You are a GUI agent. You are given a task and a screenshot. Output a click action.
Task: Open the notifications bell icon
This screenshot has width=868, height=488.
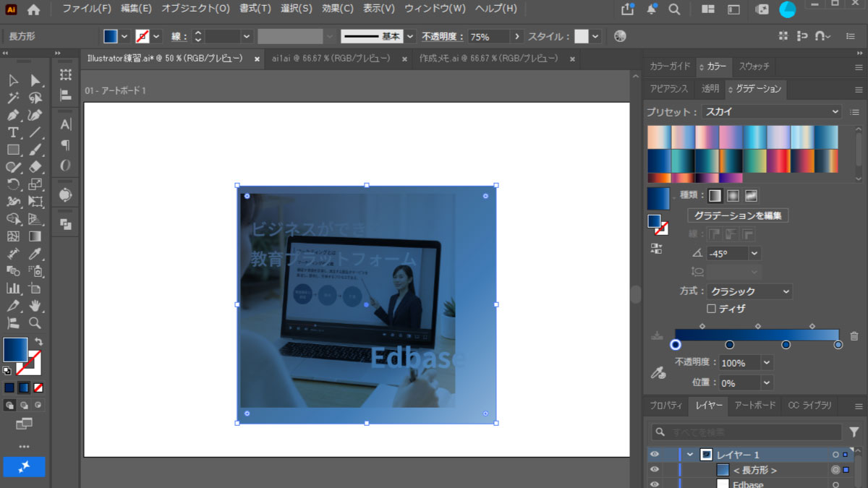pyautogui.click(x=651, y=9)
